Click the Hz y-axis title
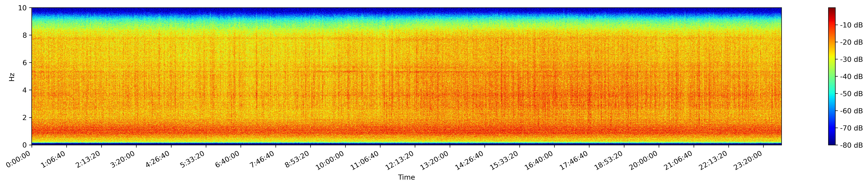 tap(12, 77)
